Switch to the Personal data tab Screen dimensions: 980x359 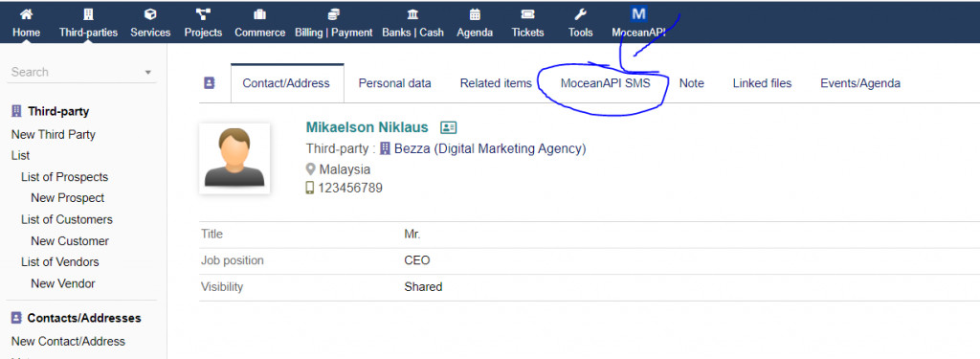click(x=394, y=83)
